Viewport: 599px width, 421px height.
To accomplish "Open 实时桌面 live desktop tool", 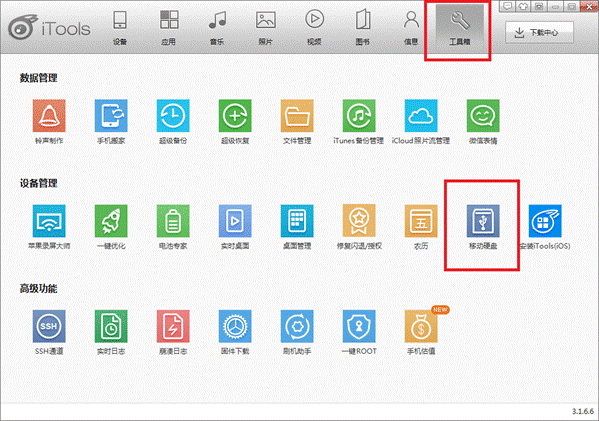I will coord(235,221).
